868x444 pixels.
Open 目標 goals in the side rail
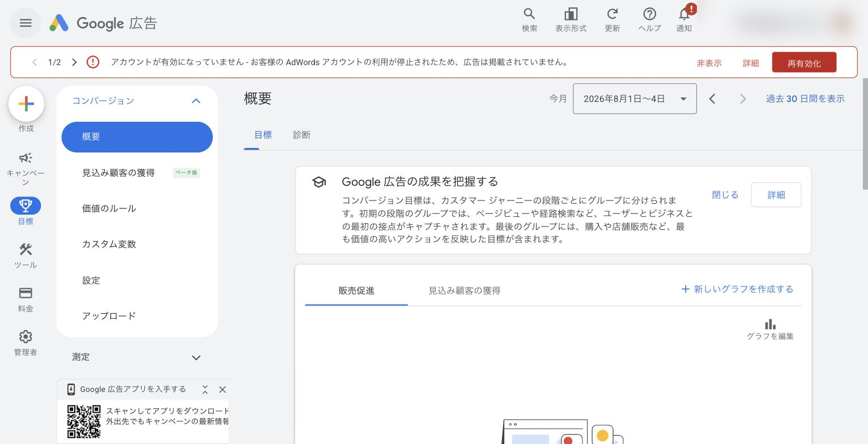[25, 212]
